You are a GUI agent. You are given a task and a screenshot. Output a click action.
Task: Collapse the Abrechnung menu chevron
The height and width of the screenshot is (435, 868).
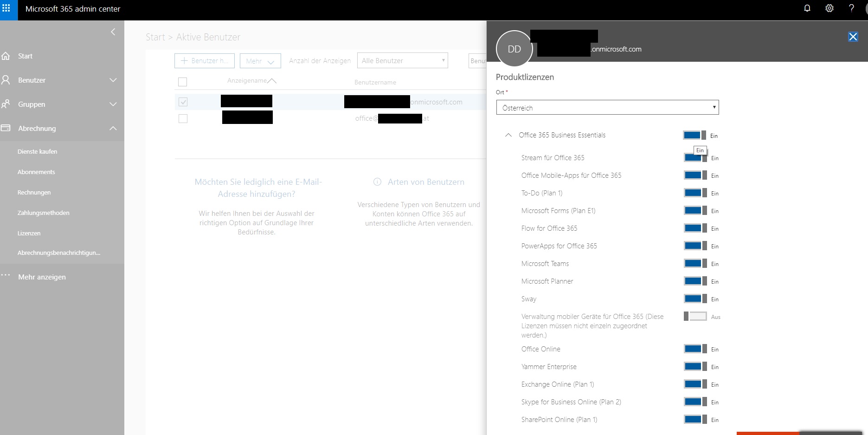(x=113, y=128)
